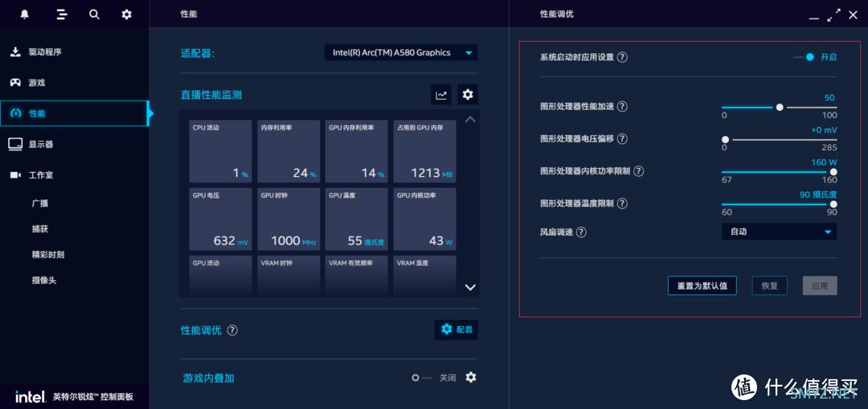
Task: Open 捕获 under 工作室
Action: click(40, 229)
